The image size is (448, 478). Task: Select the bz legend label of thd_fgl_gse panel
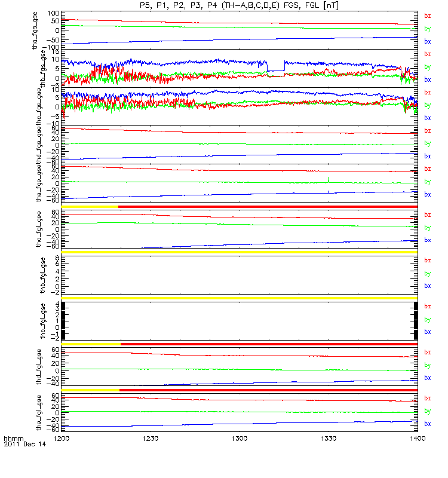click(428, 353)
